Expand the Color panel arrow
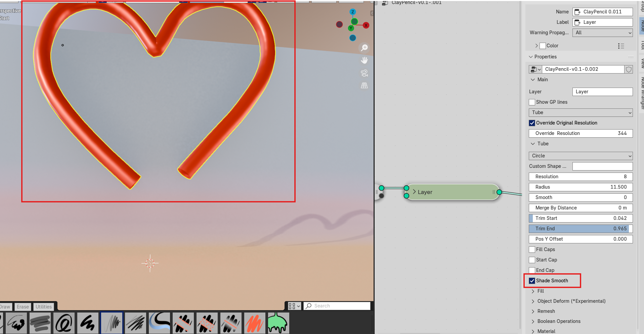Viewport: 644px width, 334px height. point(536,46)
